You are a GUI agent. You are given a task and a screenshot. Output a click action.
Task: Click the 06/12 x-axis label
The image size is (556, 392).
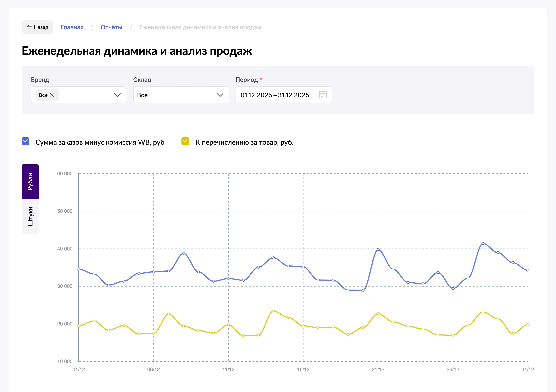[x=153, y=369]
